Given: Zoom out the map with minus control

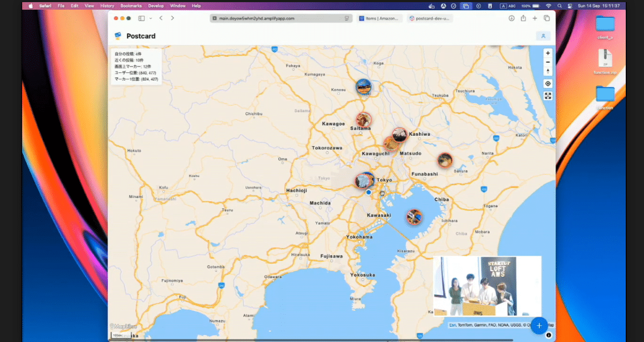Looking at the screenshot, I should pyautogui.click(x=547, y=62).
